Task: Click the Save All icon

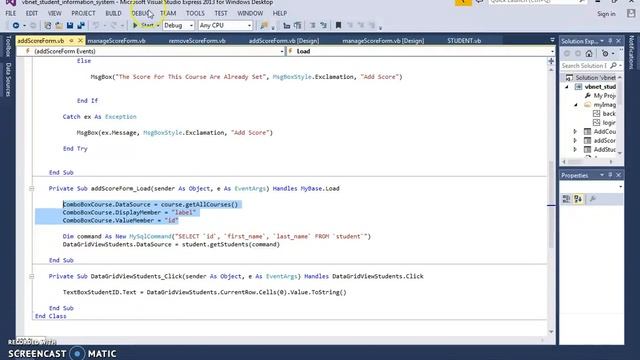Action: point(81,25)
